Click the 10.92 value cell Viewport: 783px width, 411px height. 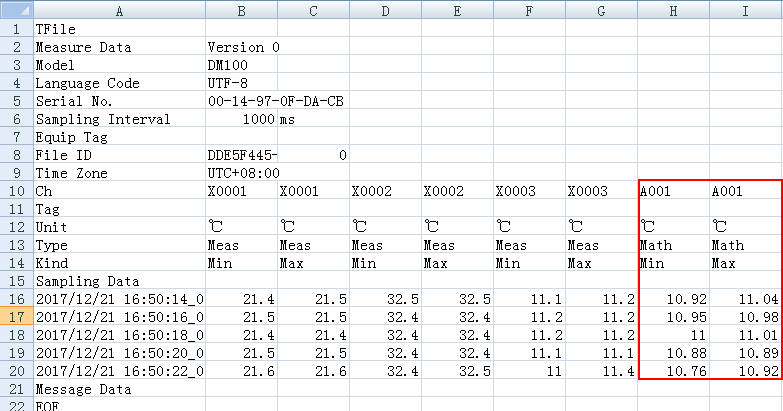(x=674, y=299)
